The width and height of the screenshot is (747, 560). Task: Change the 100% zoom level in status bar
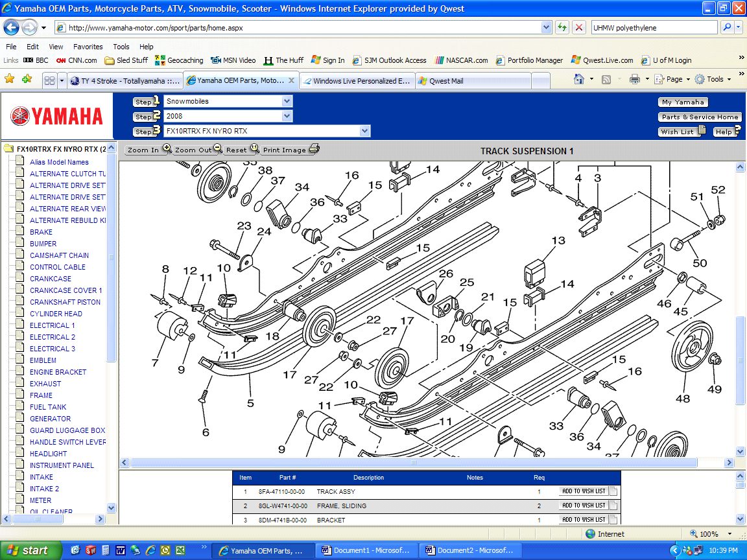711,534
